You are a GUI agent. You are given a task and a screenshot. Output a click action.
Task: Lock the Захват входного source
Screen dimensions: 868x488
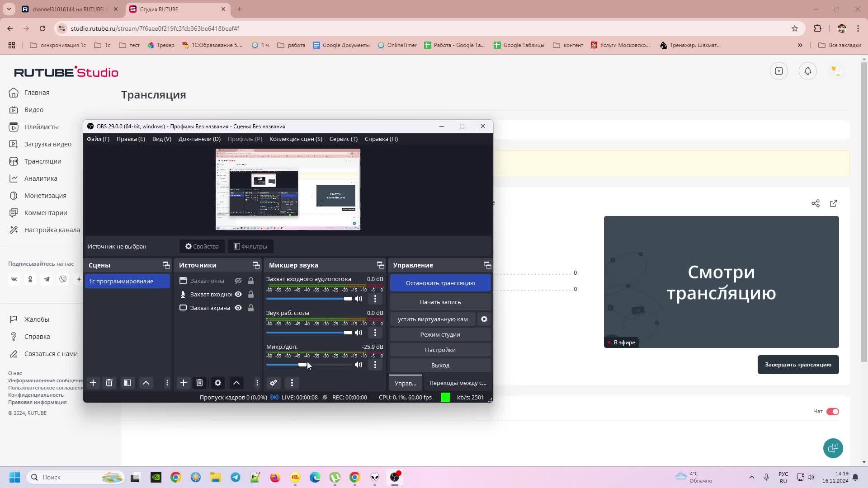click(x=251, y=294)
